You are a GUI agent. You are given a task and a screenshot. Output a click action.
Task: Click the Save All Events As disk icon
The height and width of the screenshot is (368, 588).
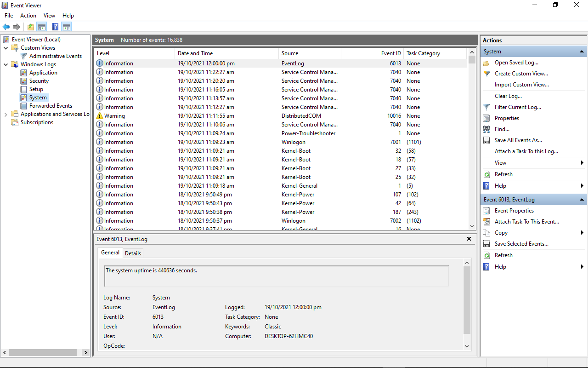tap(486, 140)
